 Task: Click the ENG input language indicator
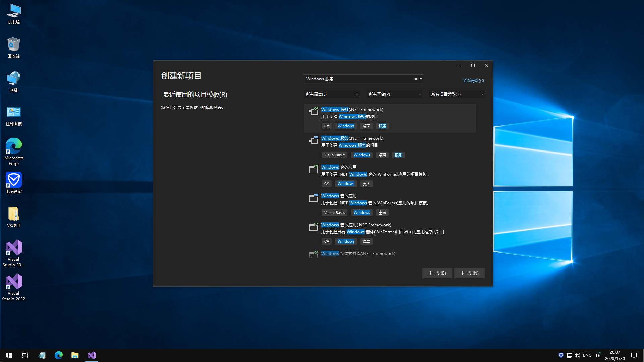587,355
